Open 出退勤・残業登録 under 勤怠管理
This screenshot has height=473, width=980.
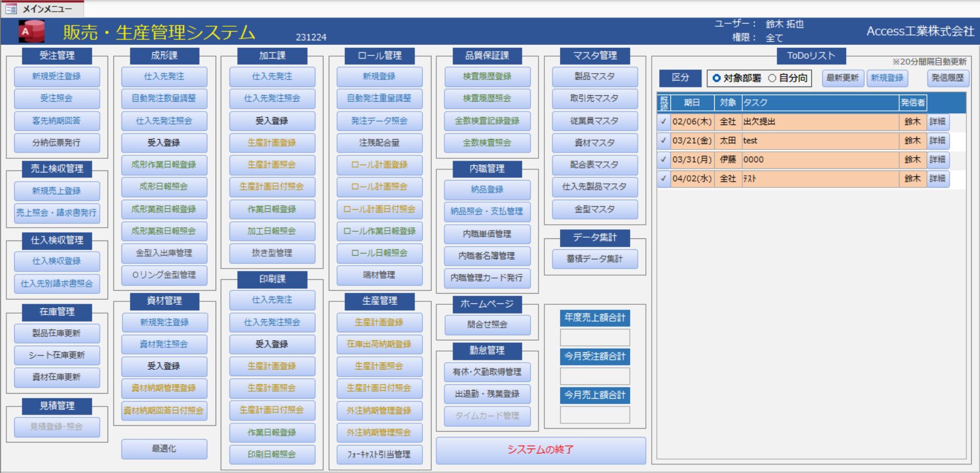pyautogui.click(x=487, y=394)
